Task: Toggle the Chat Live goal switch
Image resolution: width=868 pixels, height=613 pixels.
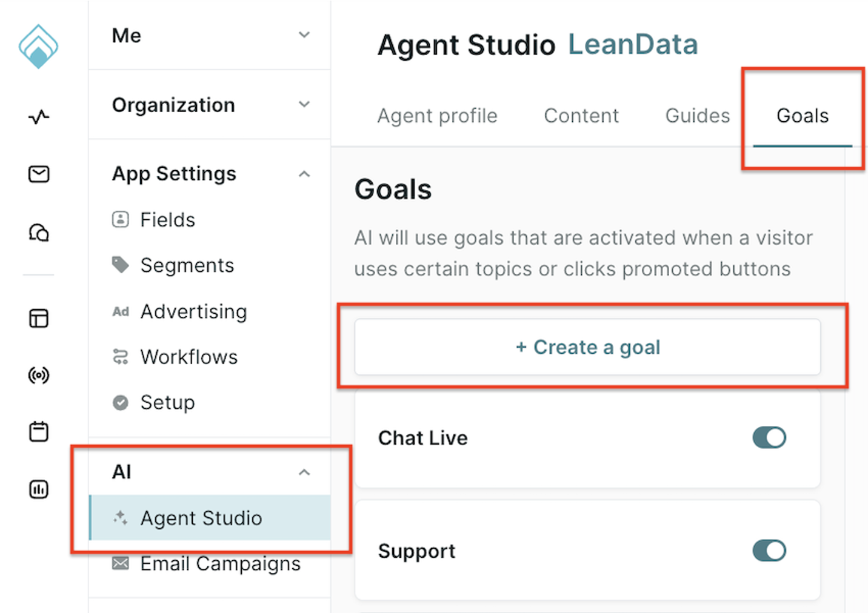Action: 769,437
